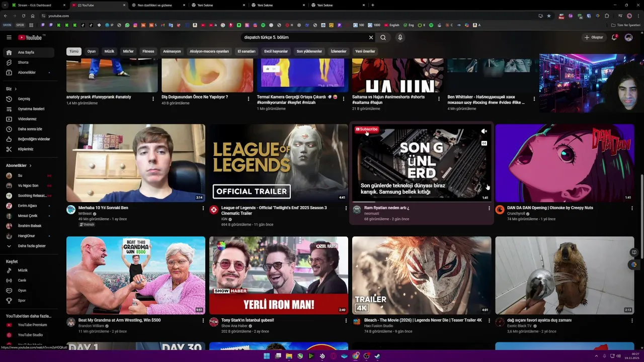Clear the search box with X icon
The image size is (644, 362).
[371, 37]
